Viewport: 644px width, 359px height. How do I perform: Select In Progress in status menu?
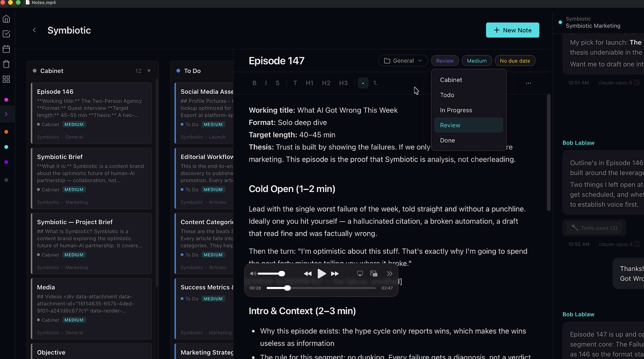pos(469,110)
